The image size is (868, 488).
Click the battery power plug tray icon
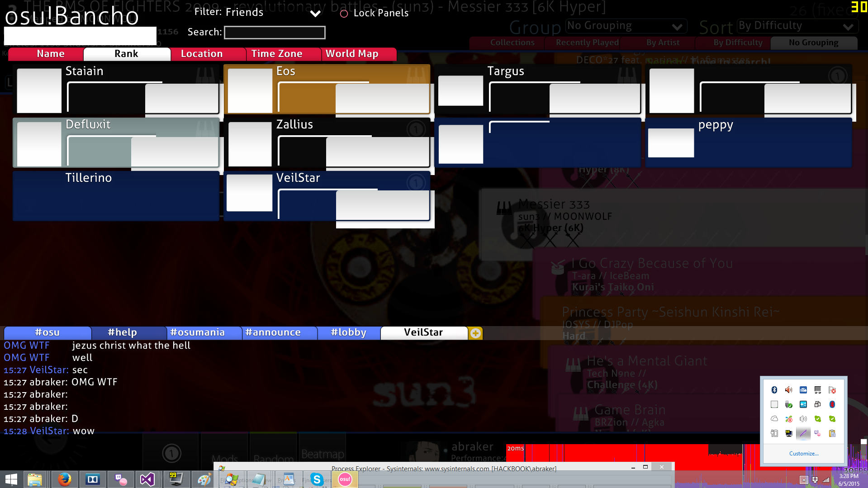pyautogui.click(x=774, y=433)
